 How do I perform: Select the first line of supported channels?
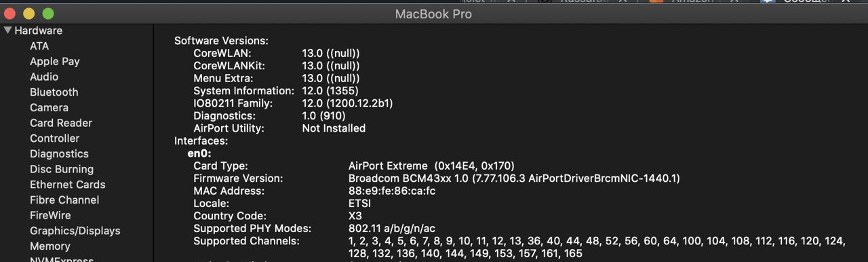click(597, 241)
